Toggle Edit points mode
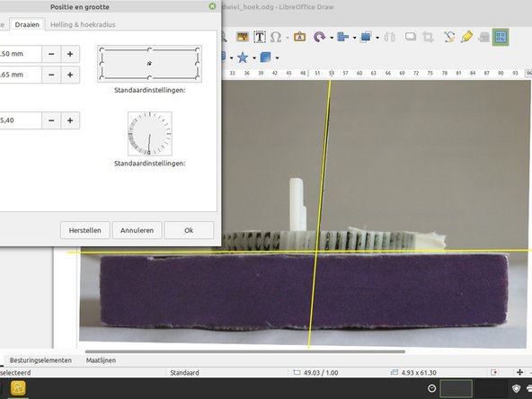 [x=449, y=37]
